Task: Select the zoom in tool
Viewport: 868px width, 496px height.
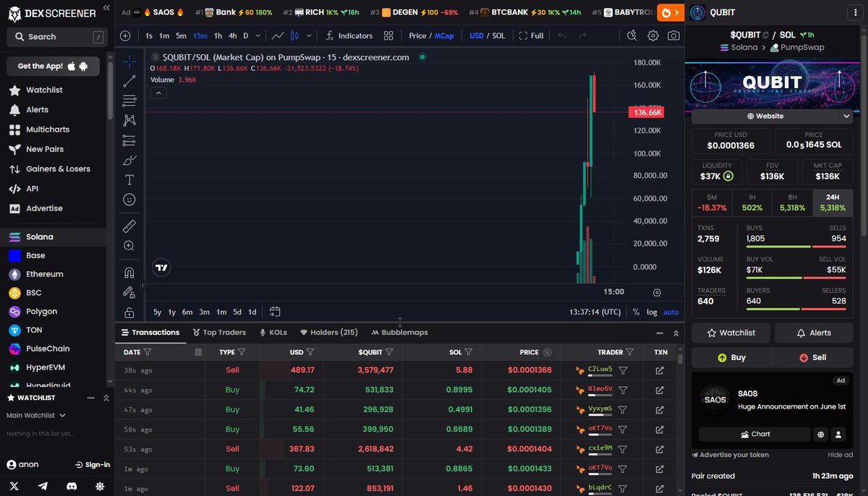Action: point(129,246)
